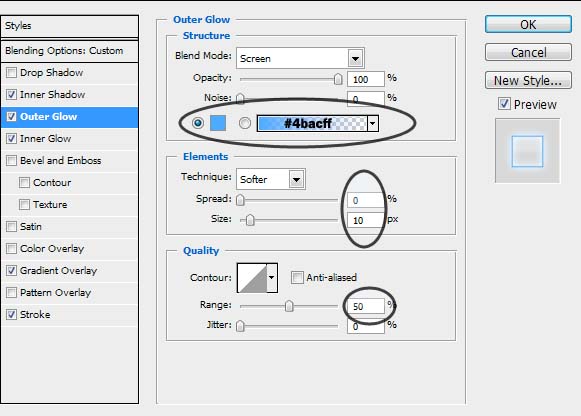The height and width of the screenshot is (416, 581).
Task: Uncheck the Inner Glow checkbox
Action: pyautogui.click(x=11, y=139)
